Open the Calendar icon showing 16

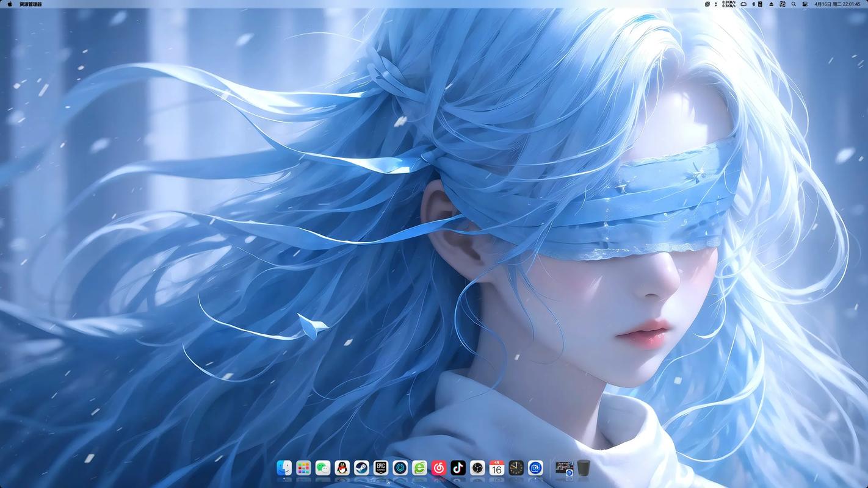pyautogui.click(x=497, y=468)
